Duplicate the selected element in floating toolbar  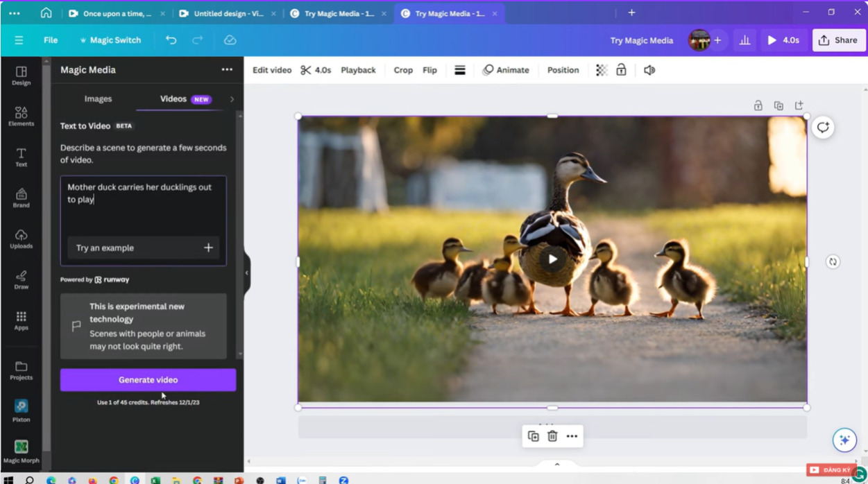(x=533, y=436)
